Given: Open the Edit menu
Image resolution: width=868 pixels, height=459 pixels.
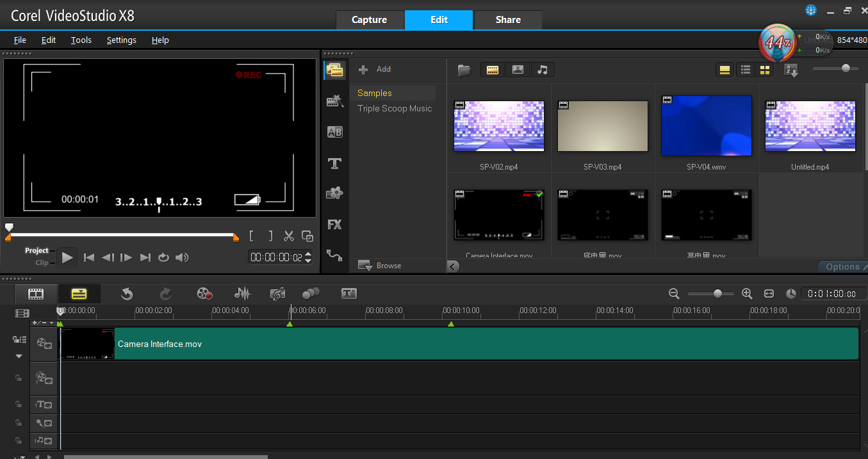Looking at the screenshot, I should click(x=49, y=40).
